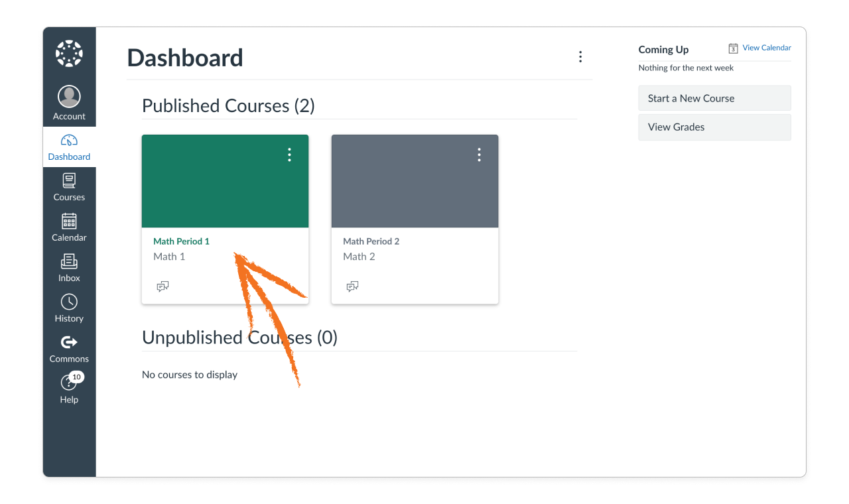Open the Inbox from the sidebar
This screenshot has height=504, width=849.
tap(69, 268)
